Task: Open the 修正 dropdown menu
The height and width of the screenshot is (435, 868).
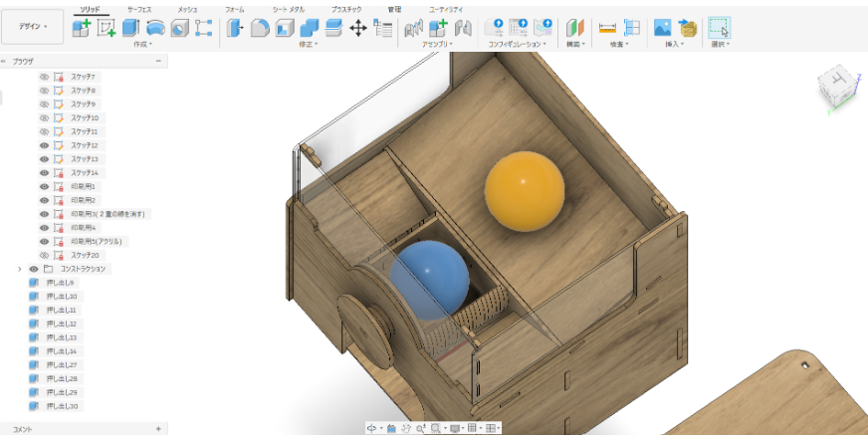Action: point(309,44)
